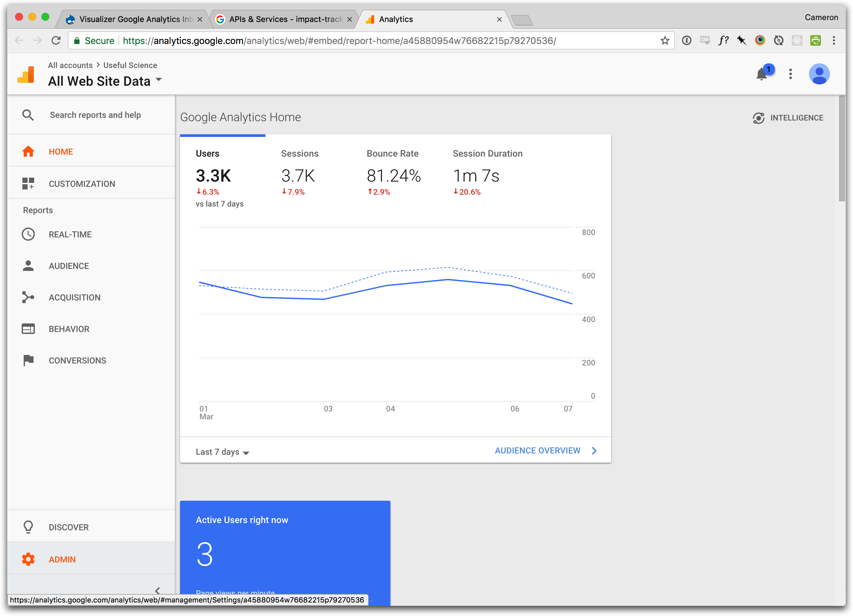Expand the All Web Site Data dropdown
Image resolution: width=853 pixels, height=616 pixels.
(x=159, y=80)
